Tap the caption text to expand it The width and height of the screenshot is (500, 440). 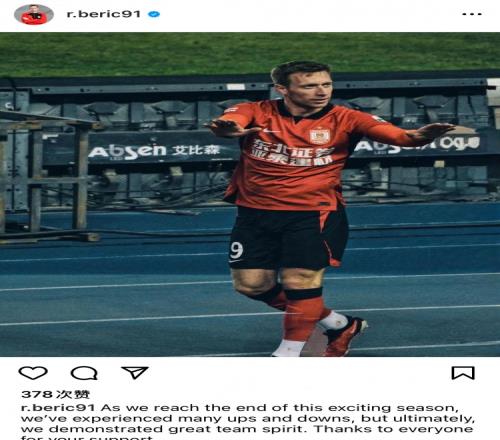[248, 422]
